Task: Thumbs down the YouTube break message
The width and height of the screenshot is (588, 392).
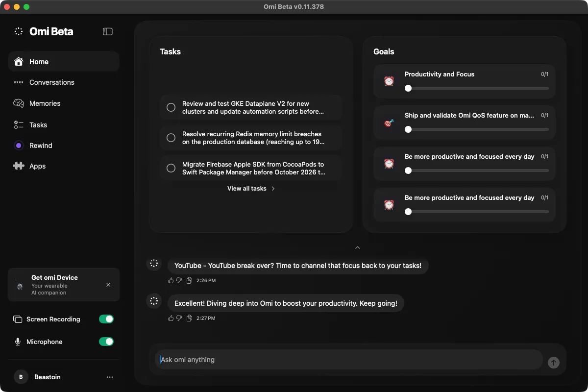Action: click(x=179, y=281)
